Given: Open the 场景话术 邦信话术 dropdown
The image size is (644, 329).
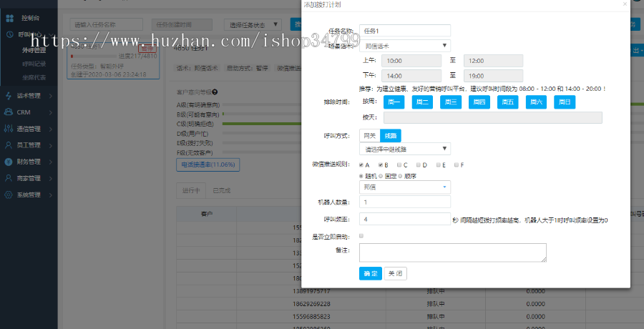Looking at the screenshot, I should click(x=404, y=46).
